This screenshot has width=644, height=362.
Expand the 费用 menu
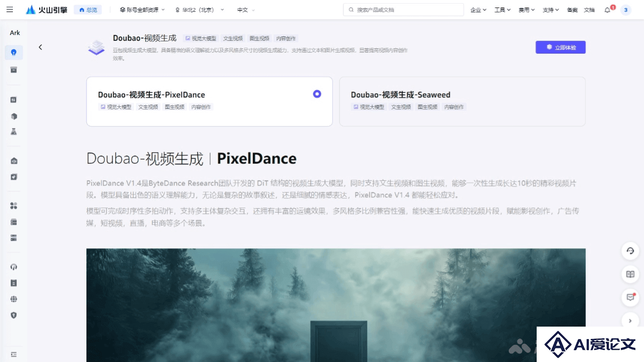[527, 10]
